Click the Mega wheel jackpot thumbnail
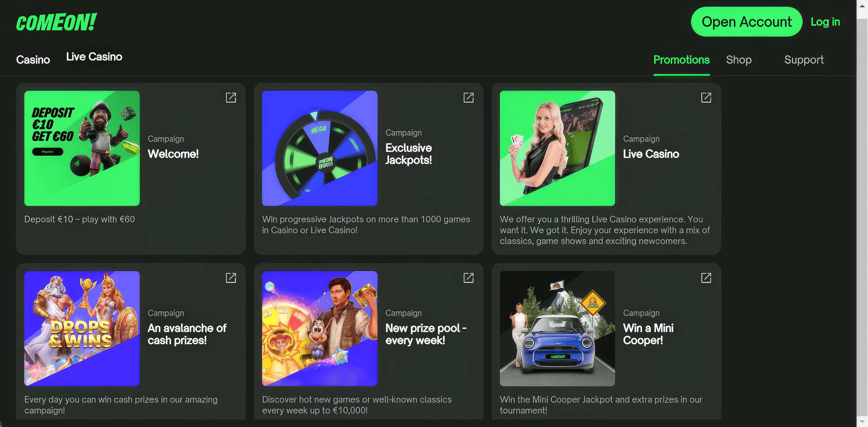Viewport: 868px width, 427px height. [319, 148]
